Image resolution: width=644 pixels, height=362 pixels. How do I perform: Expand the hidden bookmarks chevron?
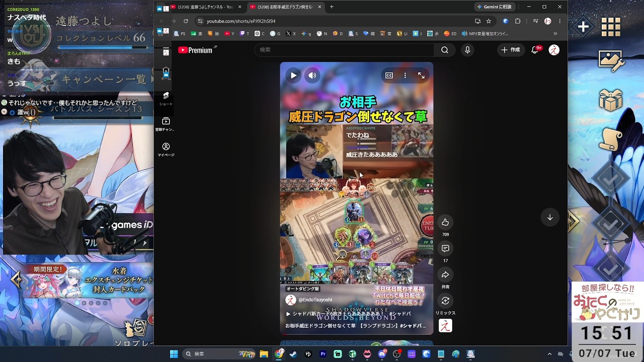coord(555,34)
